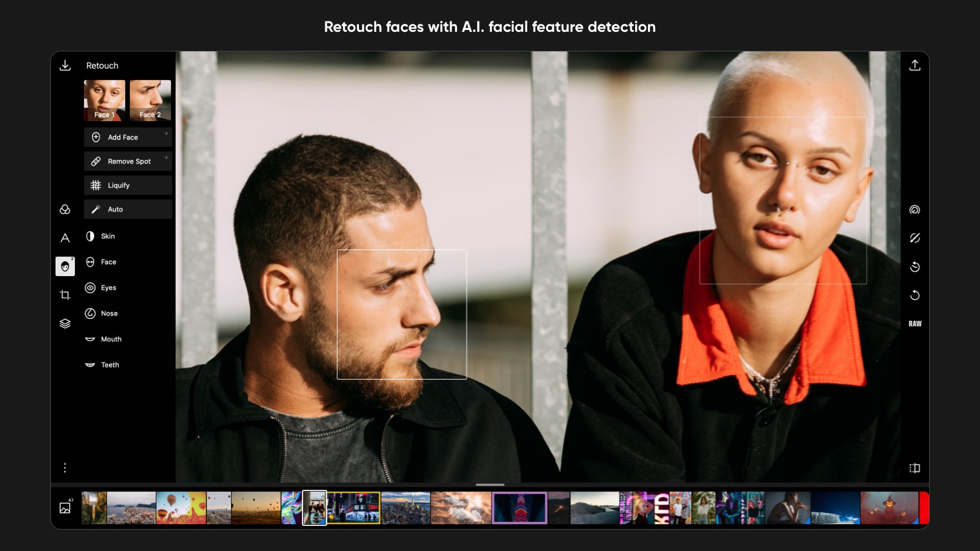Toggle the show original comparison icon
This screenshot has height=551, width=980.
pos(914,238)
